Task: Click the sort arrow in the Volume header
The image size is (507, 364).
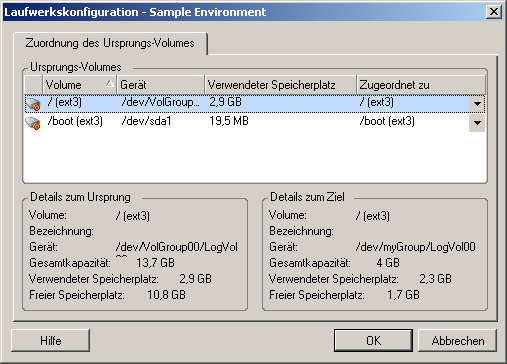Action: (110, 84)
